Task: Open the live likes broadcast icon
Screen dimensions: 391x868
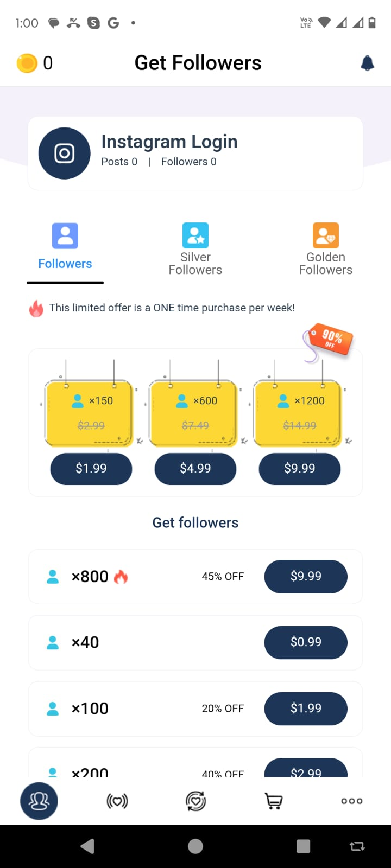Action: (x=117, y=801)
